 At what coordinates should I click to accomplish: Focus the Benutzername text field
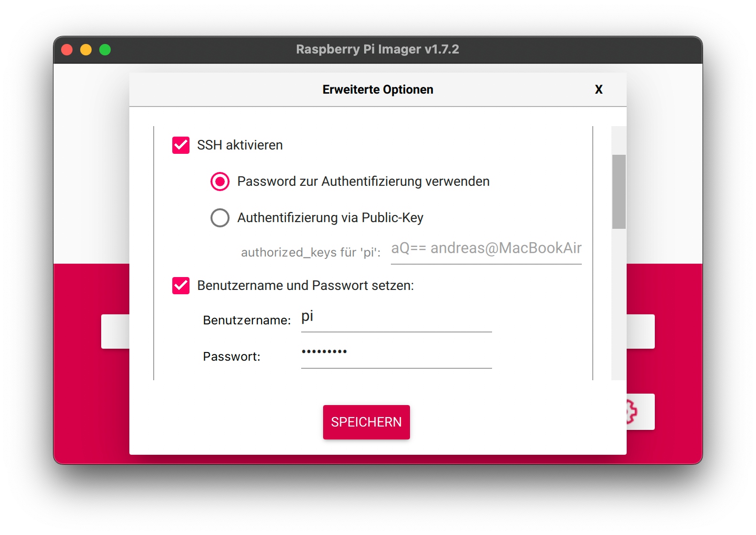[x=396, y=318]
